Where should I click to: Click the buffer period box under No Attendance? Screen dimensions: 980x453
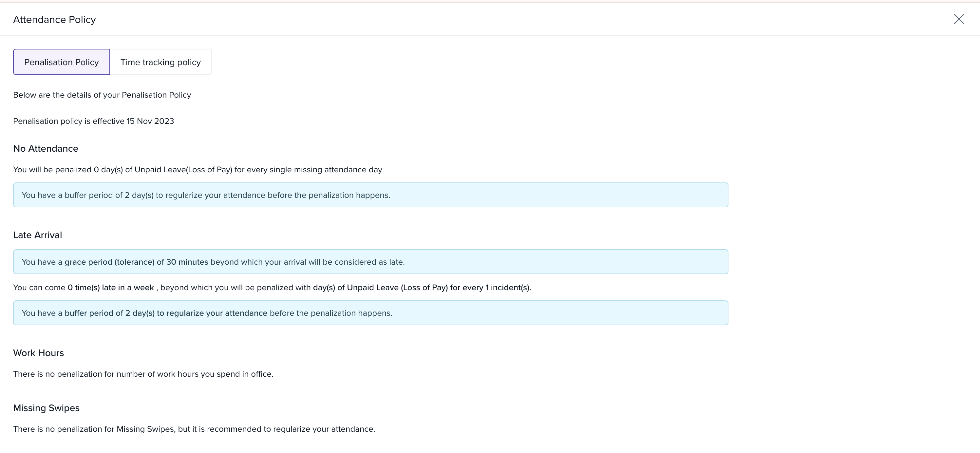click(x=370, y=195)
